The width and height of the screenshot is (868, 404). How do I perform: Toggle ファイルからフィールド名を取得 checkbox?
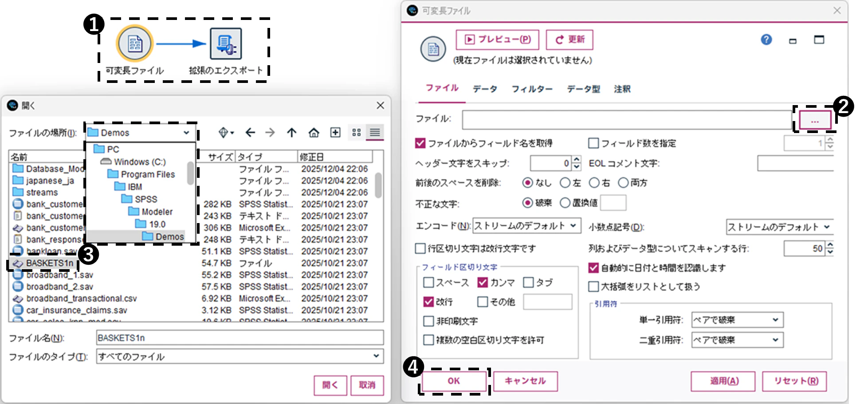[420, 143]
